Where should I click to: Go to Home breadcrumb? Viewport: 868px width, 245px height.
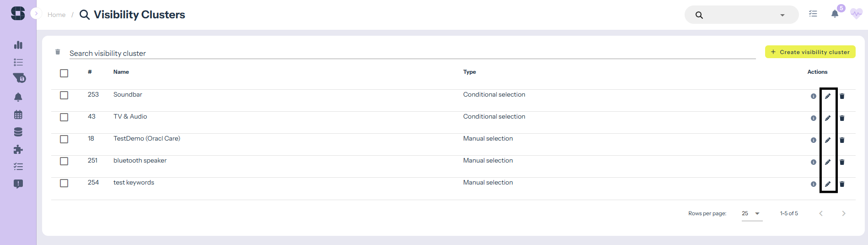click(x=56, y=15)
